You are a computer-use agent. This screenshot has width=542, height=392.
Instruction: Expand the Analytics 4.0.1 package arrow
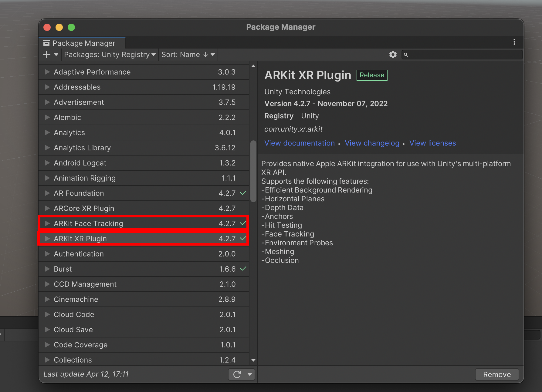tap(47, 132)
